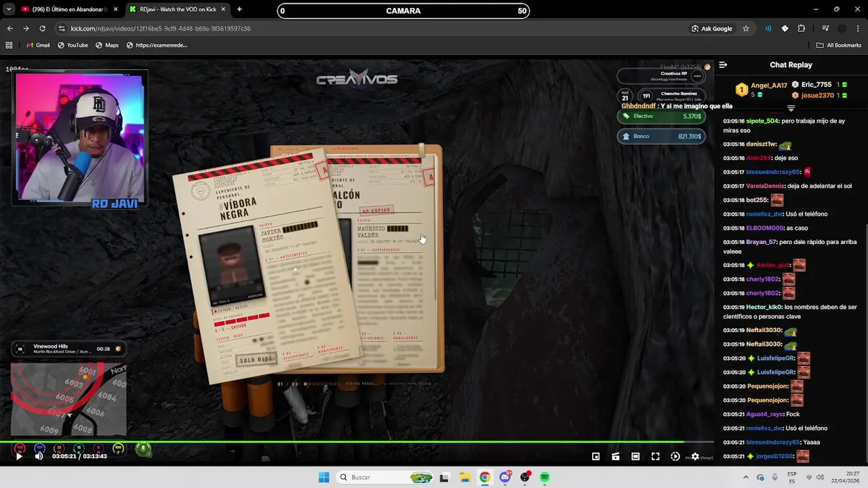This screenshot has width=868, height=488.
Task: Play the VOD with the play button
Action: (19, 456)
